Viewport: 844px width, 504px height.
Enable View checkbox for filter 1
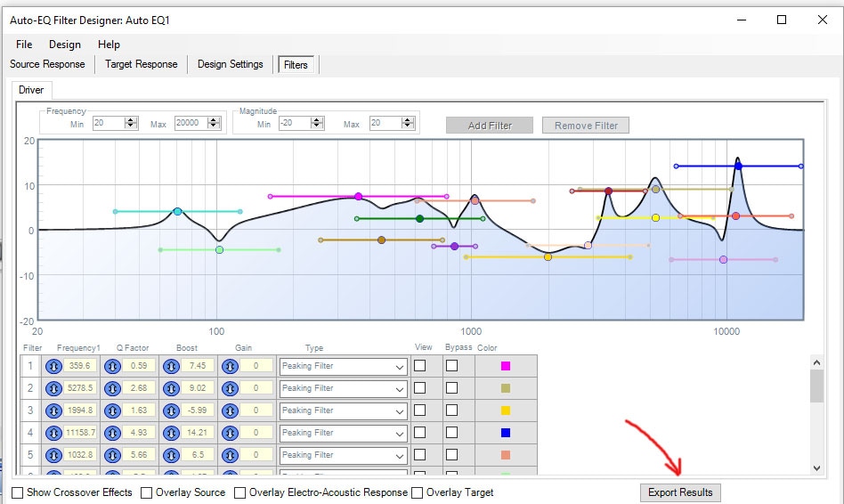coord(420,366)
